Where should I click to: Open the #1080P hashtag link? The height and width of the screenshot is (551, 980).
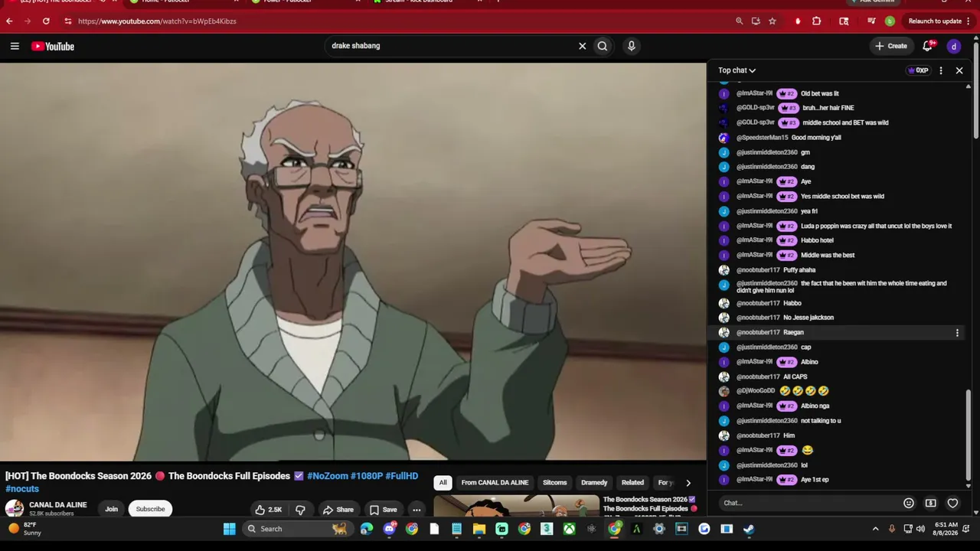tap(367, 476)
